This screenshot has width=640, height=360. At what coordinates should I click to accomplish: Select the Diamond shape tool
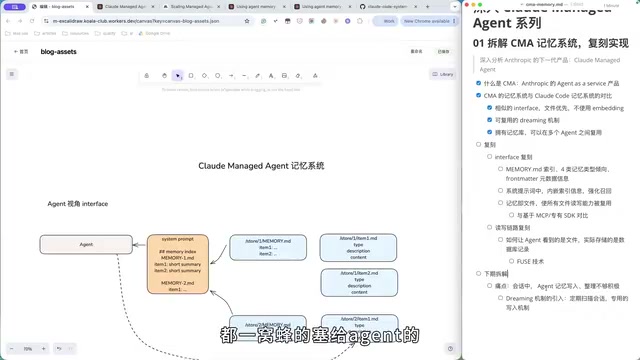coord(204,76)
